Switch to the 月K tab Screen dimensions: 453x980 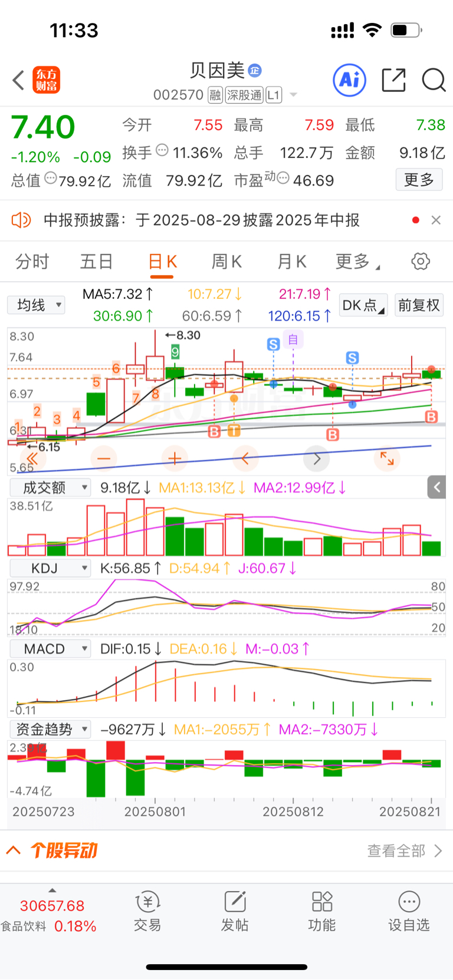pos(291,262)
